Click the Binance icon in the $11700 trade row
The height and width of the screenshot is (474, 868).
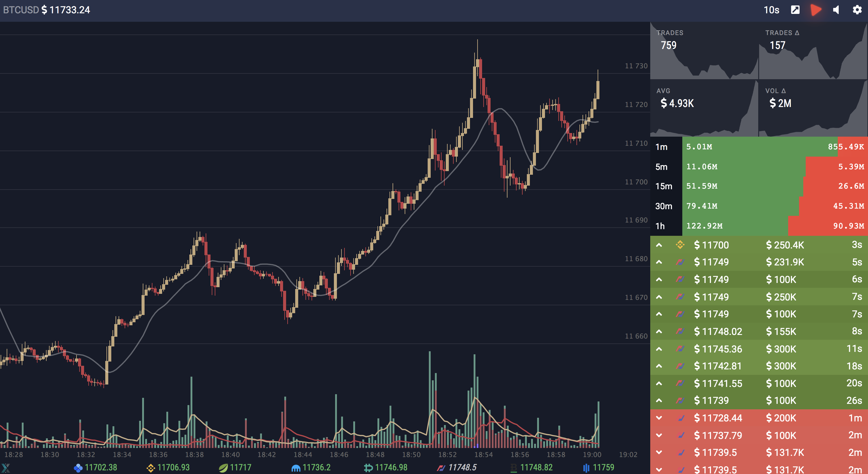[680, 245]
